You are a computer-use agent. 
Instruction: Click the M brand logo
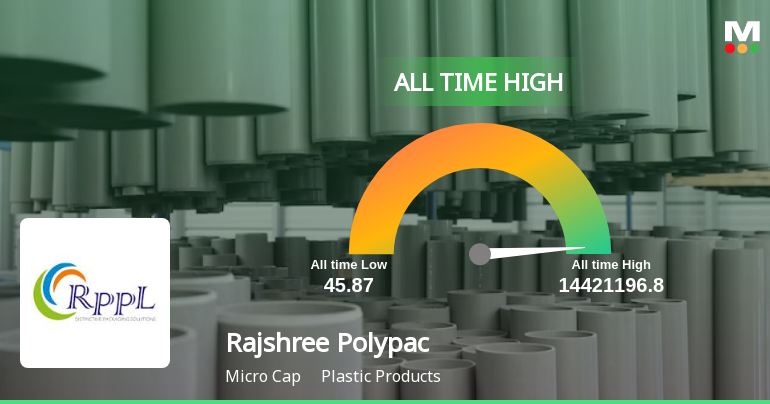coord(742,30)
